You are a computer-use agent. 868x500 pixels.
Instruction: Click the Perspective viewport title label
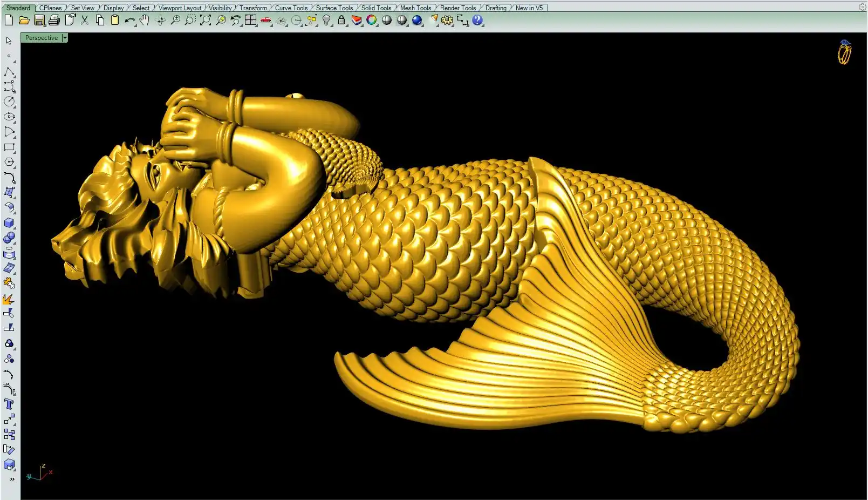pyautogui.click(x=41, y=38)
